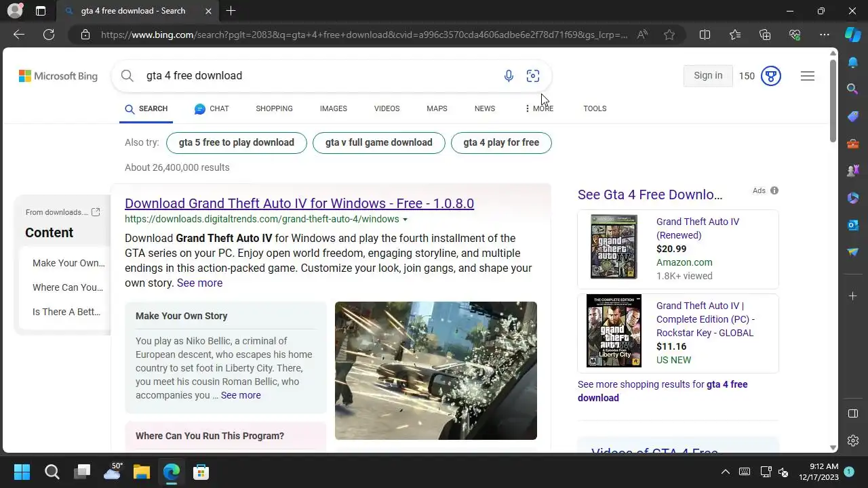The width and height of the screenshot is (868, 488).
Task: Try 'gta v full game download' suggestion
Action: pyautogui.click(x=379, y=143)
